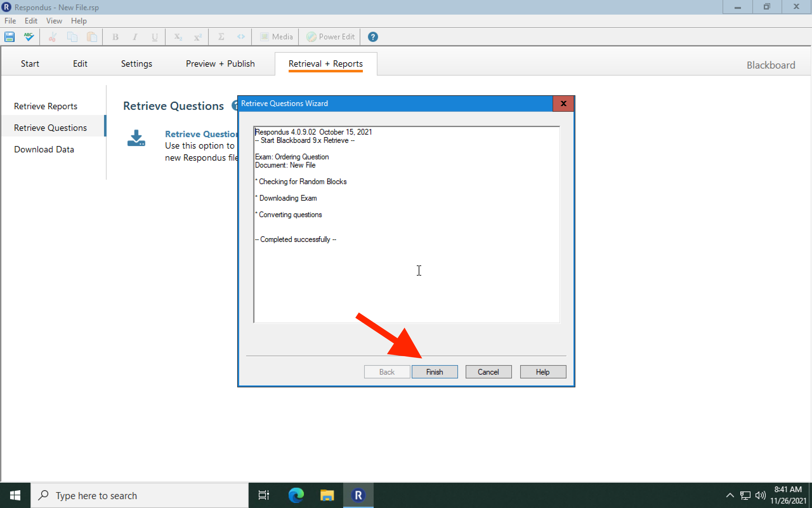Toggle Bold formatting icon

[x=115, y=37]
